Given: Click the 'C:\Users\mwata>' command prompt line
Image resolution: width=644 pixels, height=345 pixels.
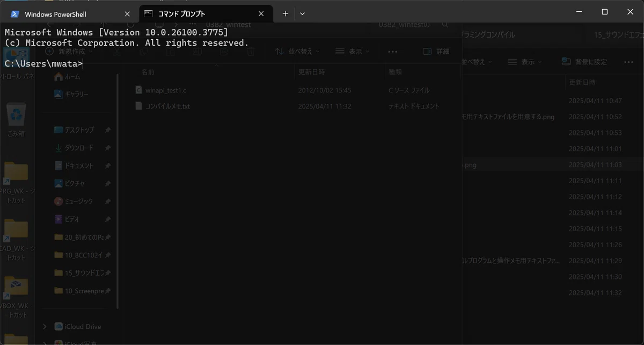Looking at the screenshot, I should 43,64.
